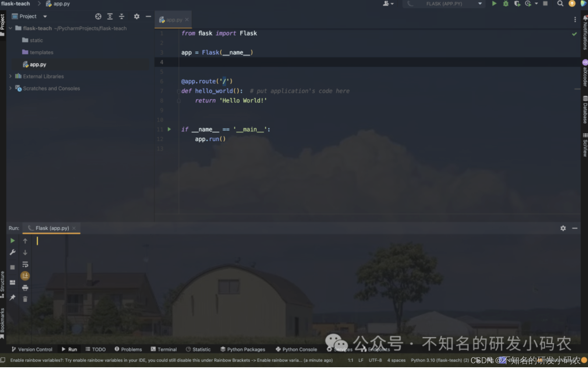Select the templates folder in the Project tree
This screenshot has width=588, height=369.
42,52
